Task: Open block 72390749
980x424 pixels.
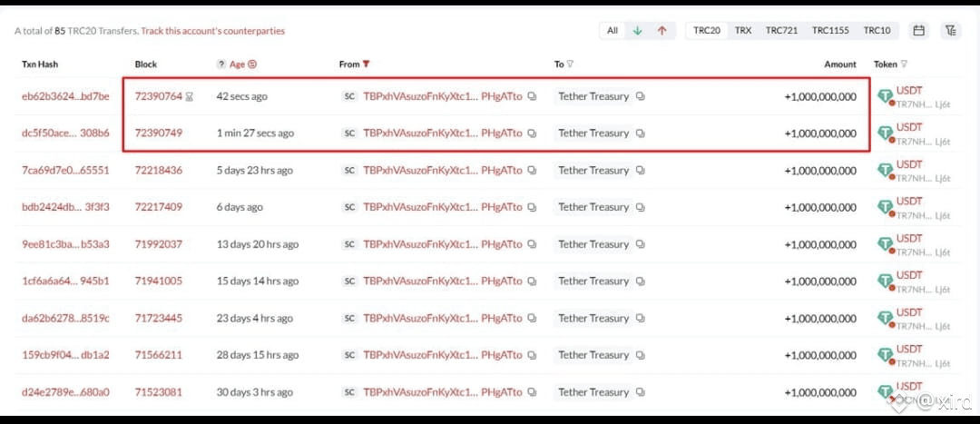Action: [x=159, y=133]
